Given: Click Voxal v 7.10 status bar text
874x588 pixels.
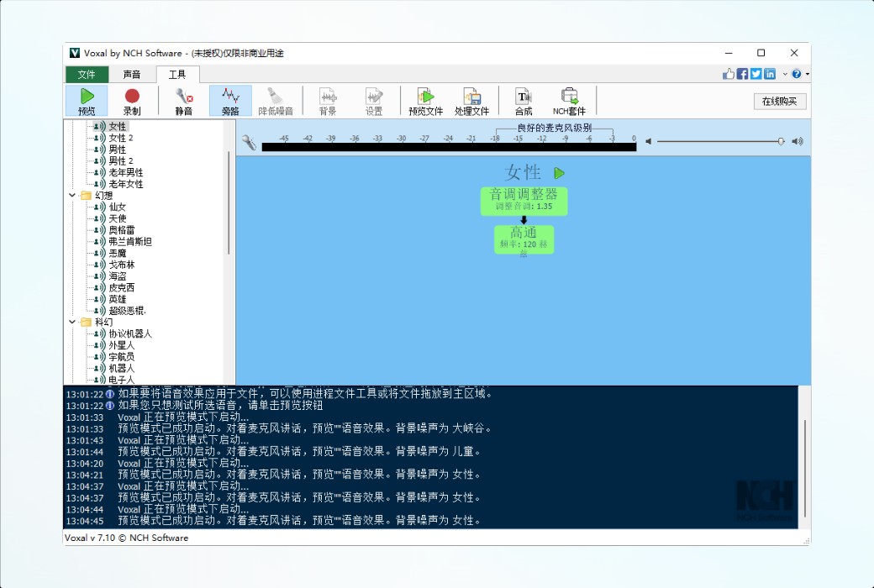Looking at the screenshot, I should pos(127,538).
